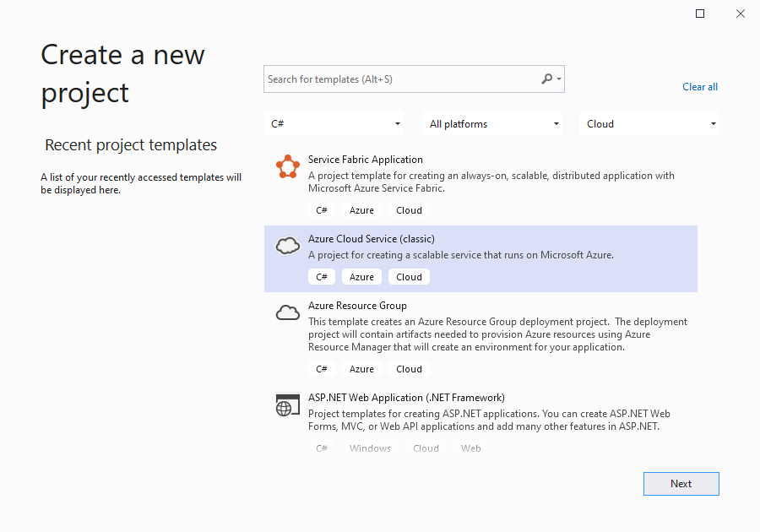Click the C# tag under Azure Cloud Service
Viewport: 760px width, 532px height.
click(x=322, y=277)
